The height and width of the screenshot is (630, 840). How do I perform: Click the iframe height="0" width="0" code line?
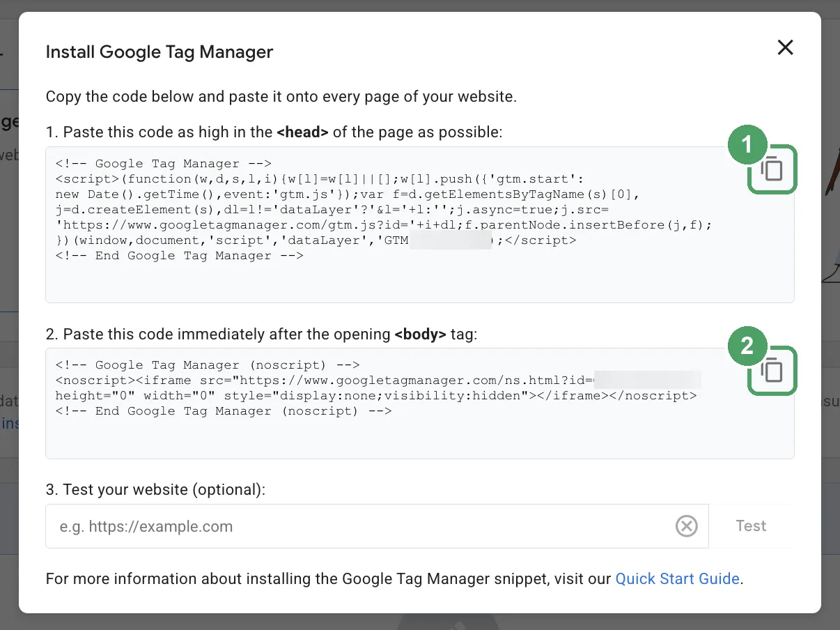click(x=376, y=396)
